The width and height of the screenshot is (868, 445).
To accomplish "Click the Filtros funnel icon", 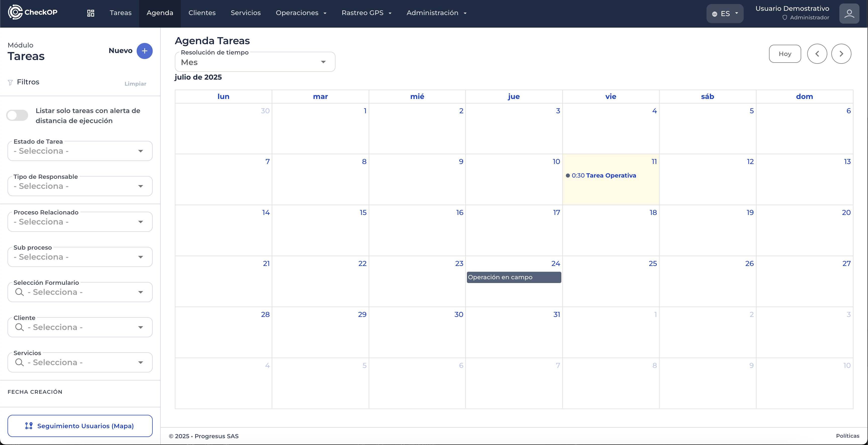I will (x=10, y=82).
